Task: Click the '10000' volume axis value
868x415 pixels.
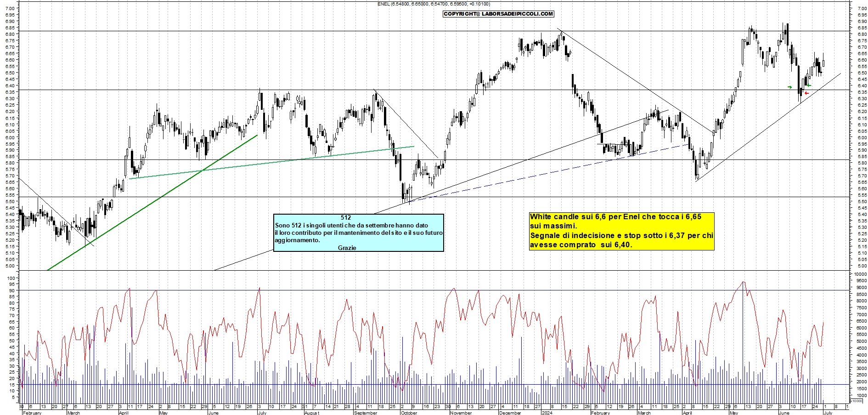Action: [860, 274]
